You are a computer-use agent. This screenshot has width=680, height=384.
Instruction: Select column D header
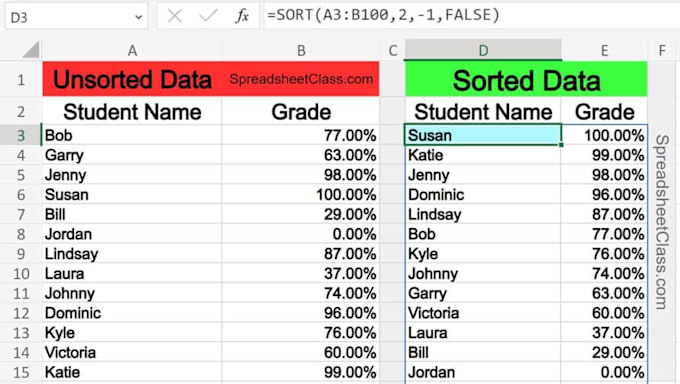point(483,50)
